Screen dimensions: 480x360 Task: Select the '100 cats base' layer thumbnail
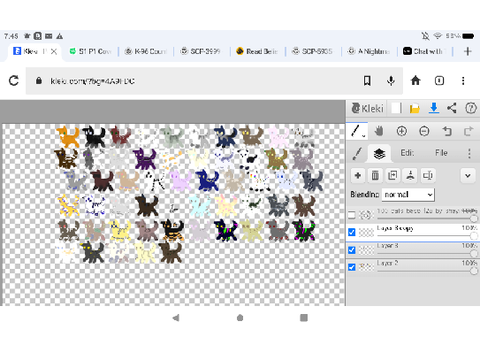pyautogui.click(x=366, y=215)
